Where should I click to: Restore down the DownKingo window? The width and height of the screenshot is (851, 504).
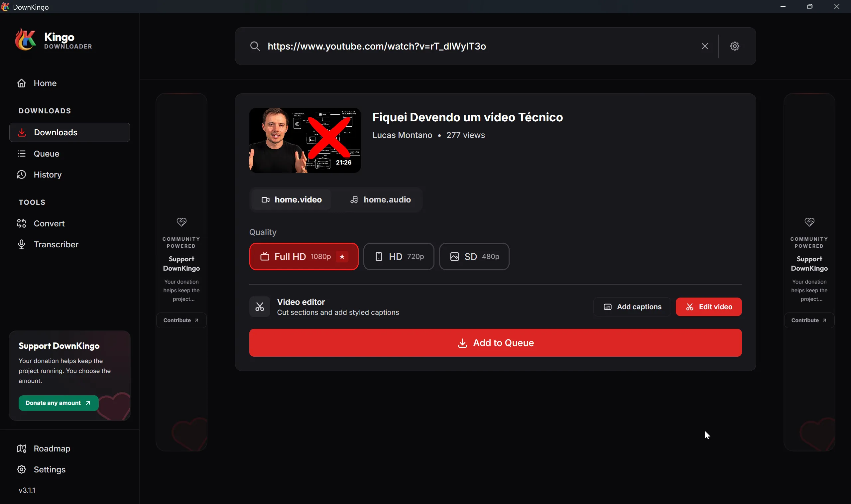click(810, 7)
